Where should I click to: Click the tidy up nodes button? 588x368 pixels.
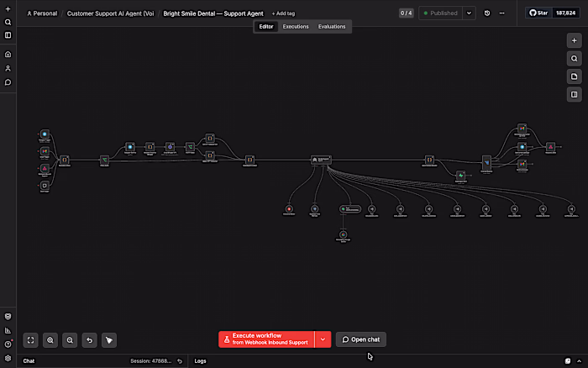coord(109,340)
